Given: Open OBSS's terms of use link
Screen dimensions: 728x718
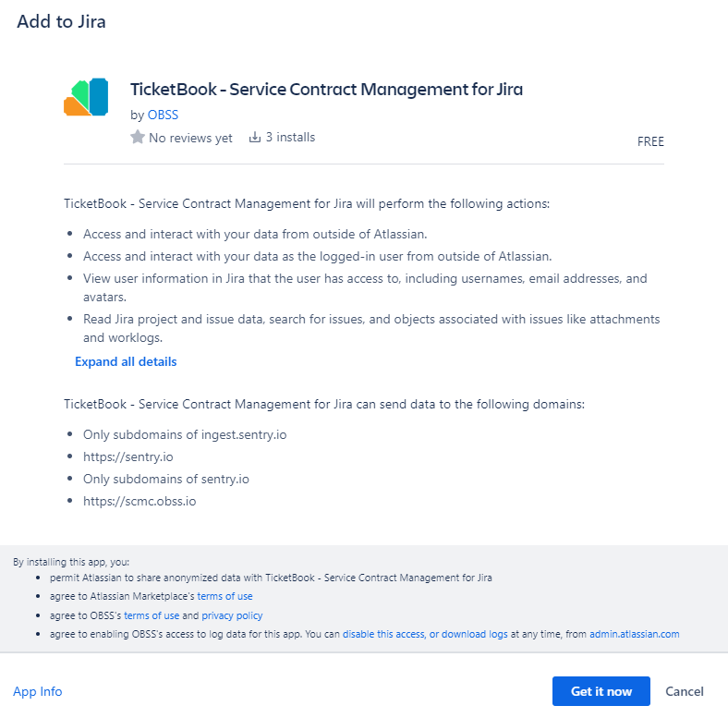Looking at the screenshot, I should [152, 615].
